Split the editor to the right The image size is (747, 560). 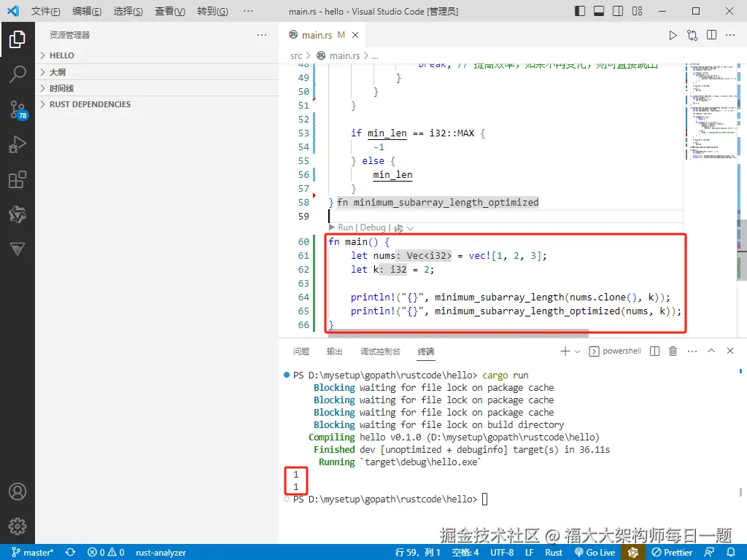point(711,35)
